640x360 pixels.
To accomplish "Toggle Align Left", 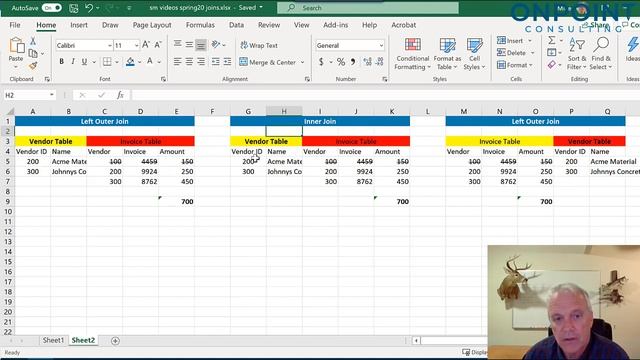I will pyautogui.click(x=177, y=62).
